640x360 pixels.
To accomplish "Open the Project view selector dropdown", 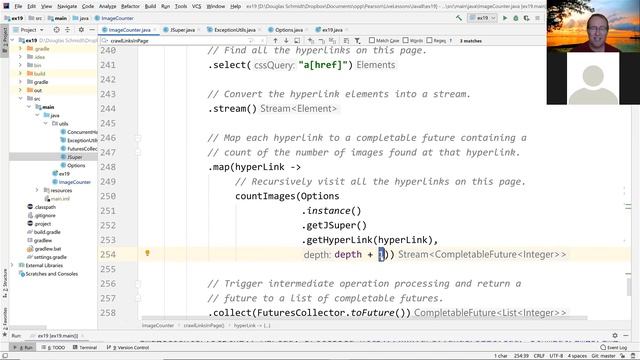I will pyautogui.click(x=29, y=30).
